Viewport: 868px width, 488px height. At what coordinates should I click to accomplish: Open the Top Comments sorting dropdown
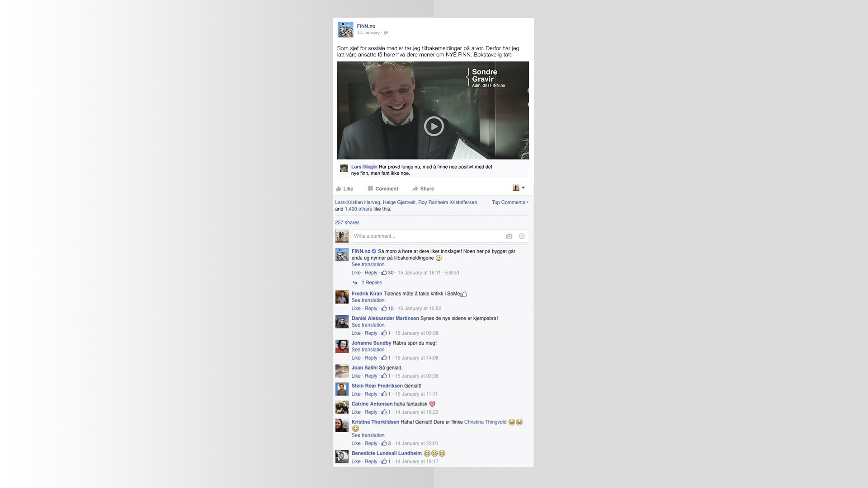[x=510, y=202]
